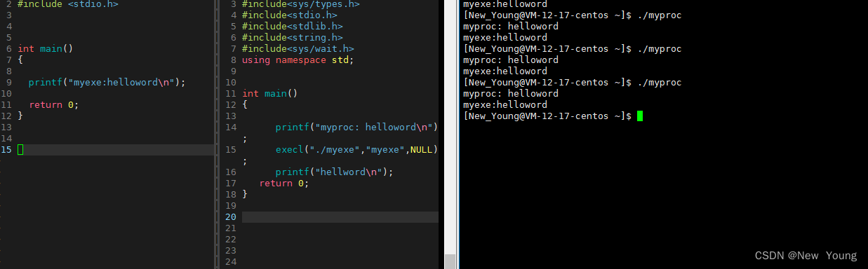Viewport: 868px width, 269px height.
Task: Click the 'using' keyword in myproc source
Action: [256, 60]
